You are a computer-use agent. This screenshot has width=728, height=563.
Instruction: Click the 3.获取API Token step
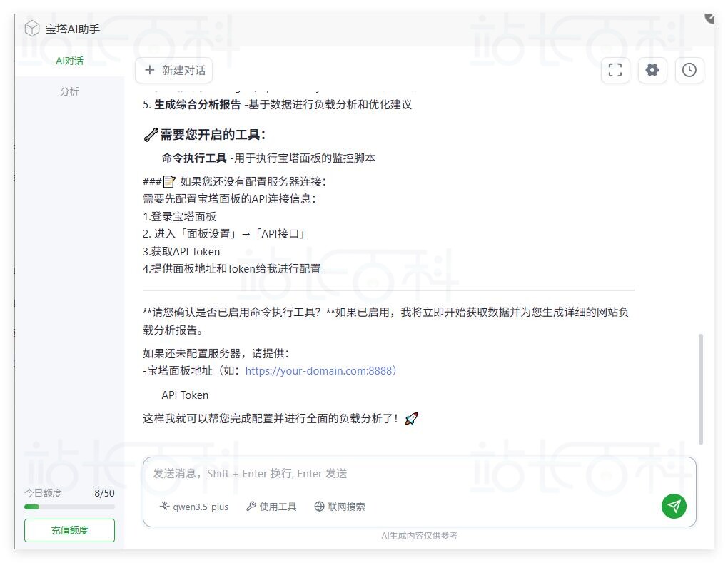181,252
